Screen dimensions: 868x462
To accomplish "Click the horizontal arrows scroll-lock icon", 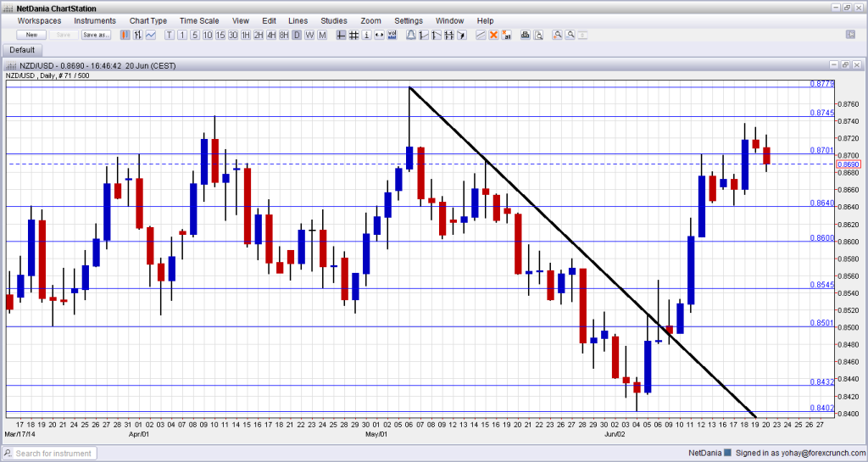I will [379, 35].
